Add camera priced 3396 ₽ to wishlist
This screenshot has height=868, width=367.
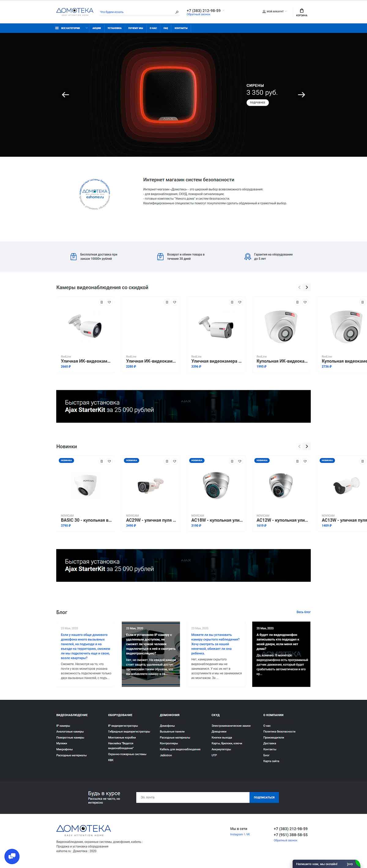(x=239, y=302)
